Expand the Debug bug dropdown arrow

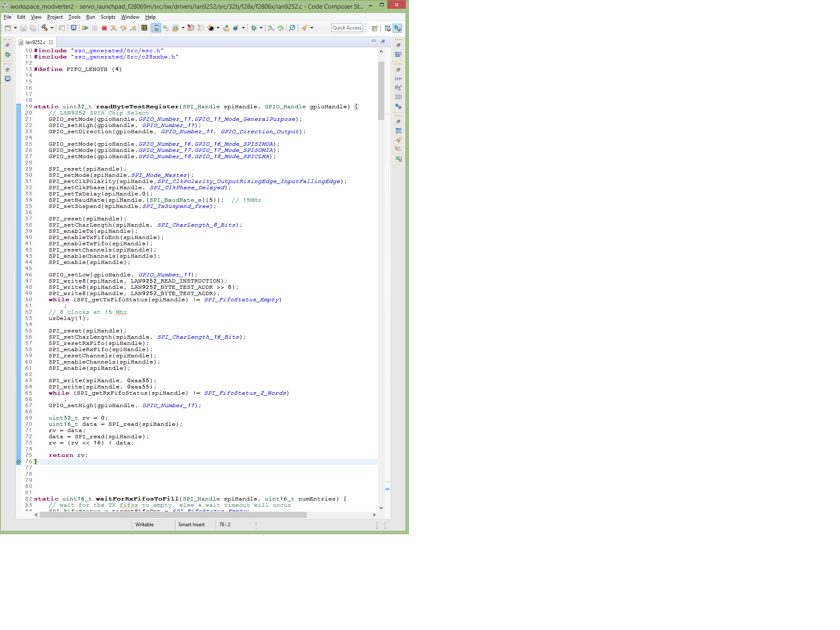click(261, 28)
